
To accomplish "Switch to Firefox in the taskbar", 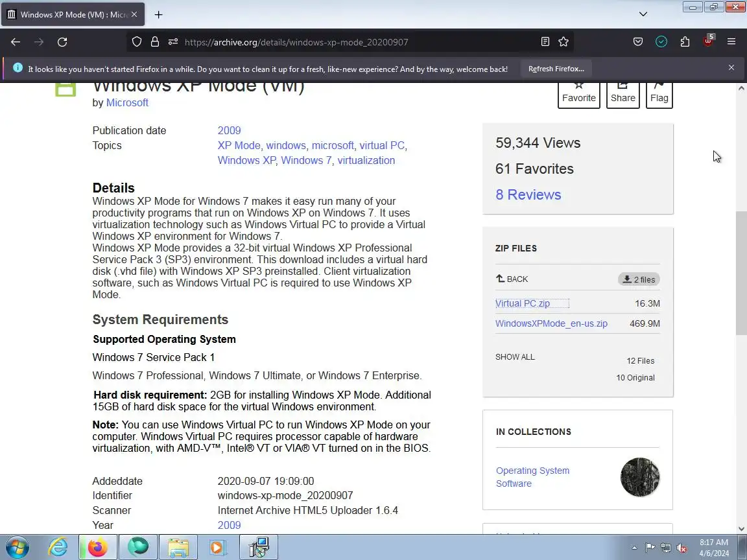I will 98,547.
